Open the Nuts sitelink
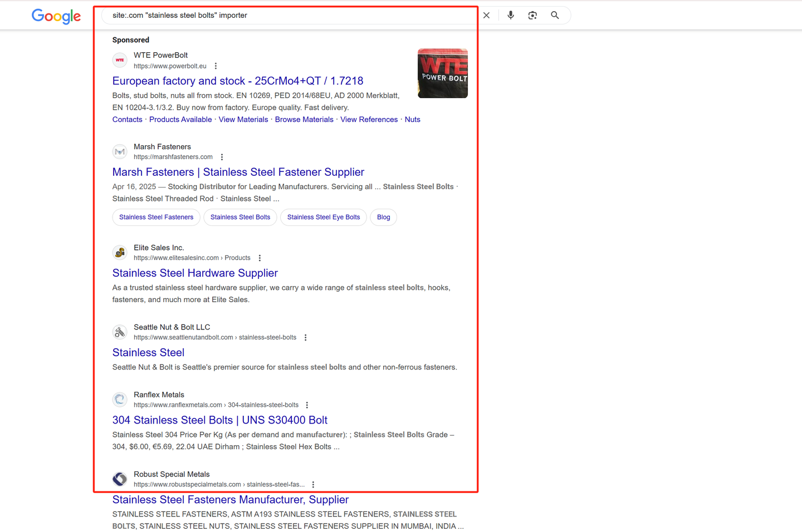 [x=413, y=120]
